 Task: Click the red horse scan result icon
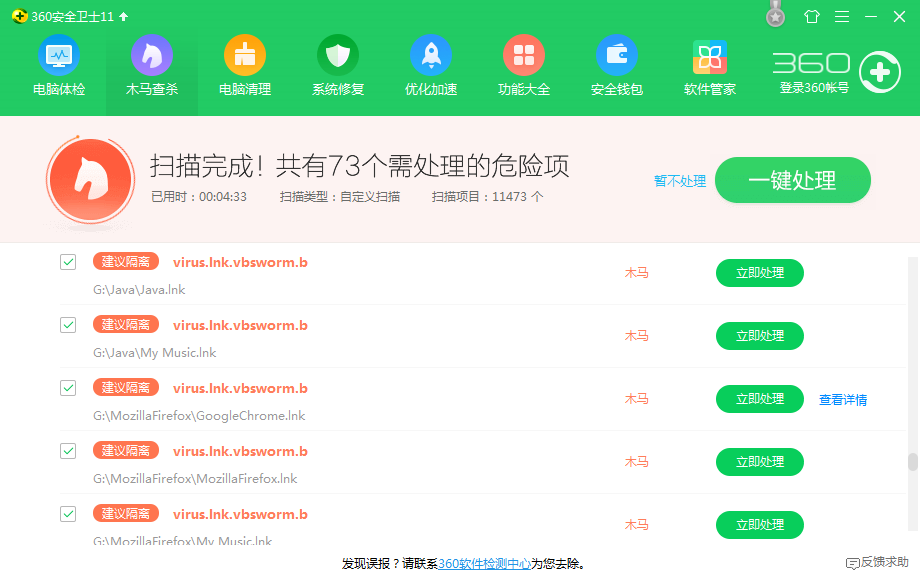pos(90,179)
